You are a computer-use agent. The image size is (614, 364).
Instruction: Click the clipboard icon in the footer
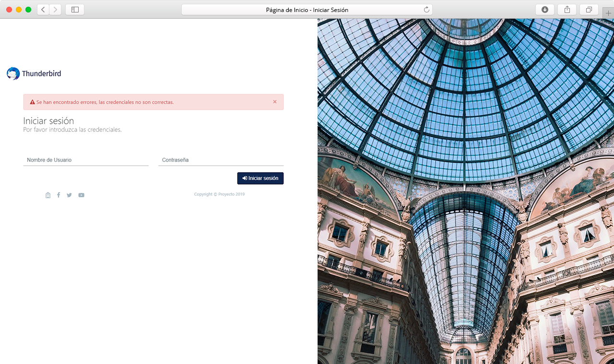click(47, 195)
